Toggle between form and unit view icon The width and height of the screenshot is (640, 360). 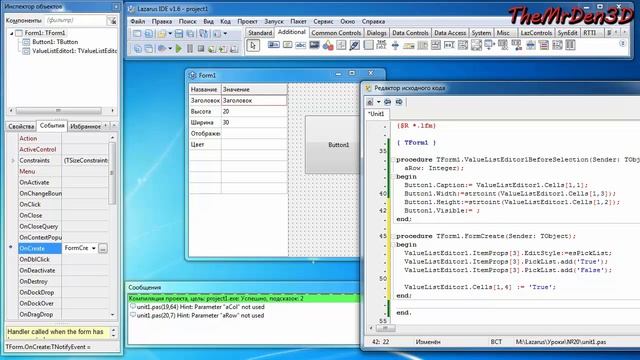203,33
